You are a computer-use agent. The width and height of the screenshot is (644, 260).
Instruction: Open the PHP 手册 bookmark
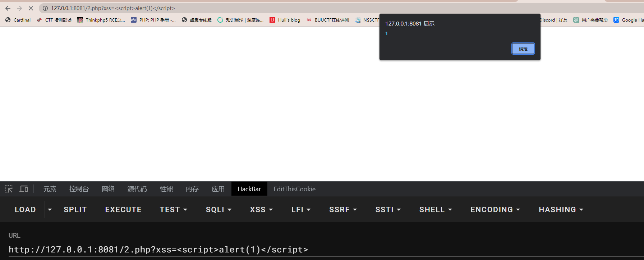(x=153, y=20)
